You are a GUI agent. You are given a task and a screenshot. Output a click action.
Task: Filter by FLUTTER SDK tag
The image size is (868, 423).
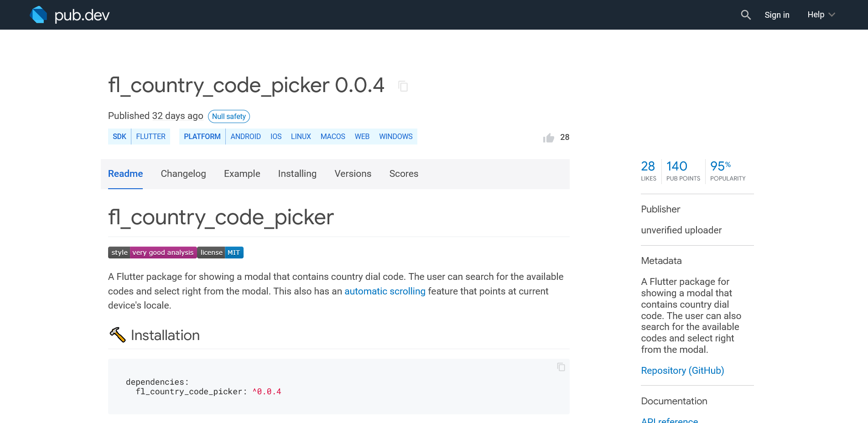(x=151, y=136)
